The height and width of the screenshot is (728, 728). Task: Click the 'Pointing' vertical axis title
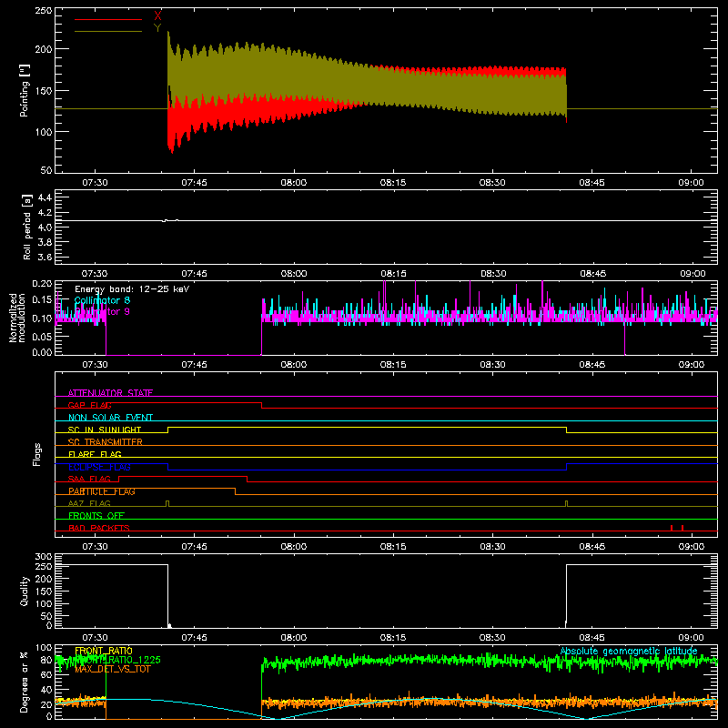pos(25,90)
